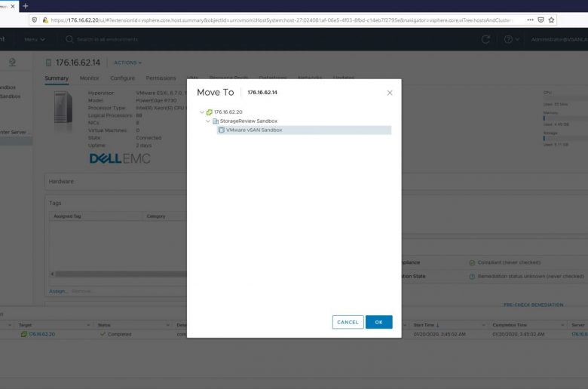The width and height of the screenshot is (588, 389).
Task: Bookmark the page with the star icon
Action: click(x=551, y=20)
